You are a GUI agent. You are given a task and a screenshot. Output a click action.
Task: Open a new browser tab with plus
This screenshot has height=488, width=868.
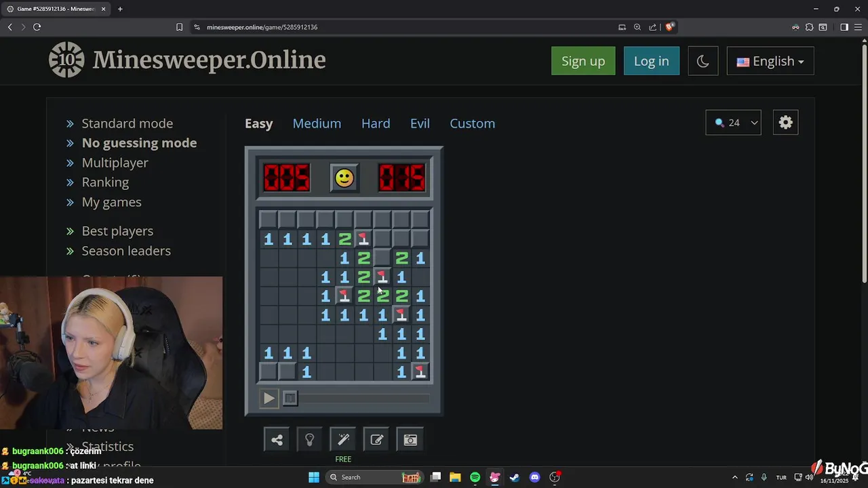coord(120,9)
